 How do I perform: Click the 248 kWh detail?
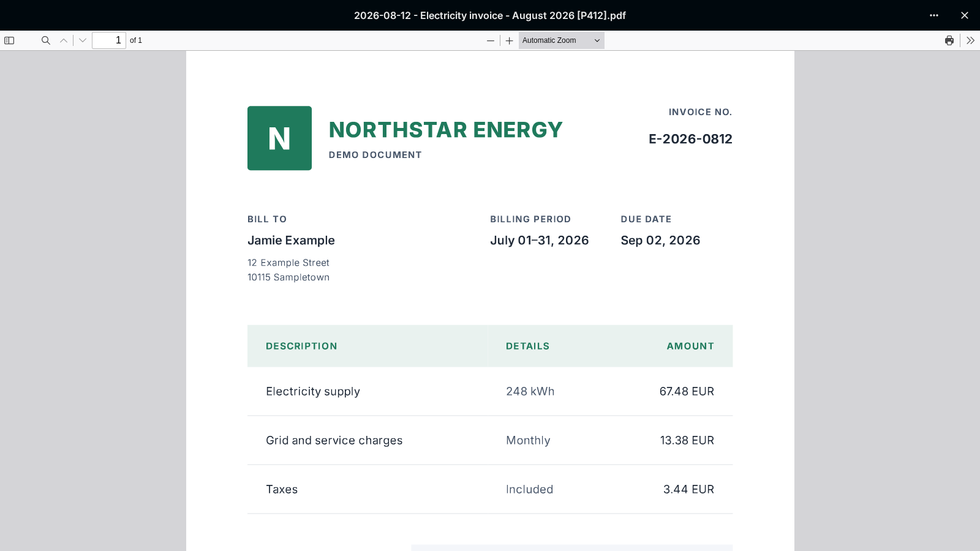530,391
